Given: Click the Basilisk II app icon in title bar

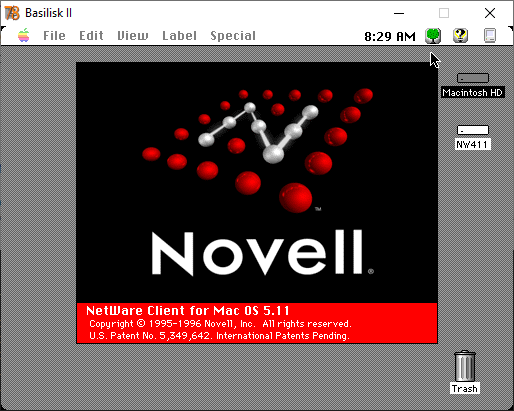Looking at the screenshot, I should [12, 13].
